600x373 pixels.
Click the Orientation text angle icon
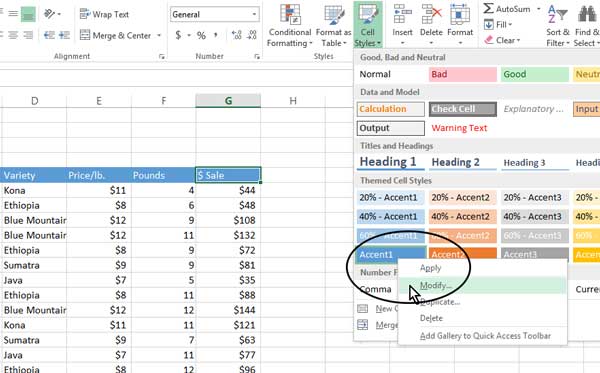[x=50, y=15]
